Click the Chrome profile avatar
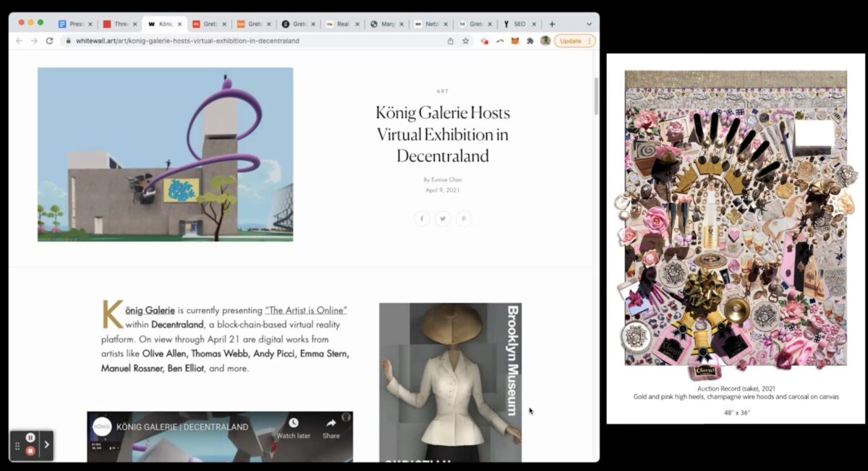Viewport: 868px width, 471px height. coord(545,41)
